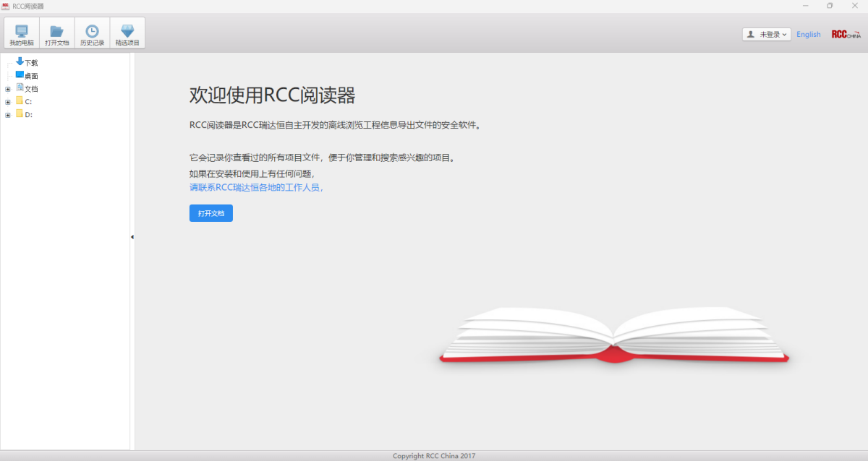Viewport: 868px width, 461px height.
Task: Select the 下载 downloads arrow icon
Action: point(20,62)
